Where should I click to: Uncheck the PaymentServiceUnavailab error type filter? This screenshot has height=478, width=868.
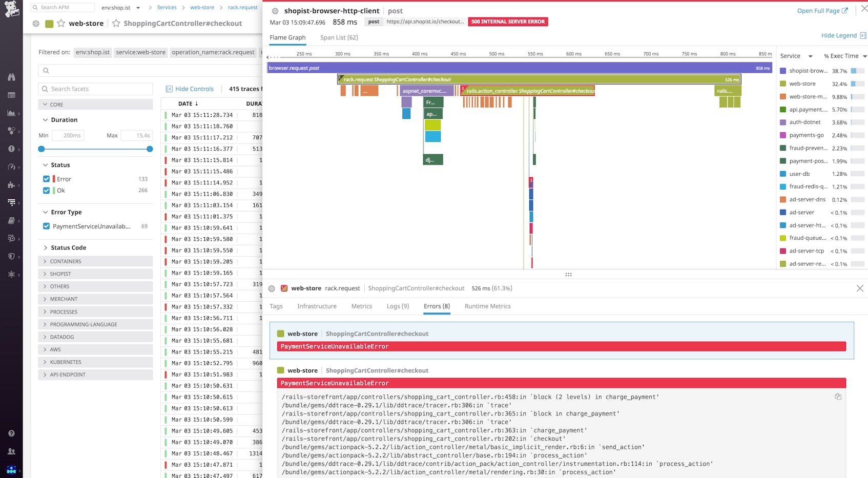pyautogui.click(x=46, y=226)
